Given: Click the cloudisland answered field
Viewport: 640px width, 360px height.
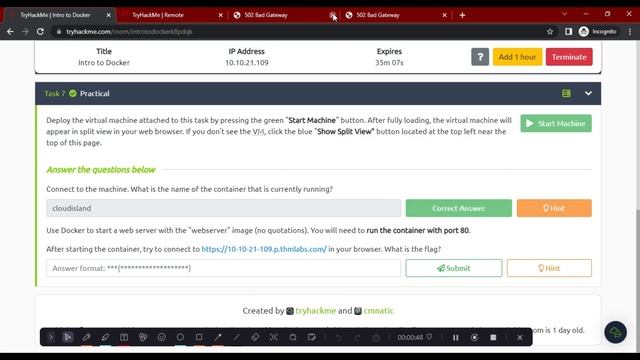Looking at the screenshot, I should (223, 208).
